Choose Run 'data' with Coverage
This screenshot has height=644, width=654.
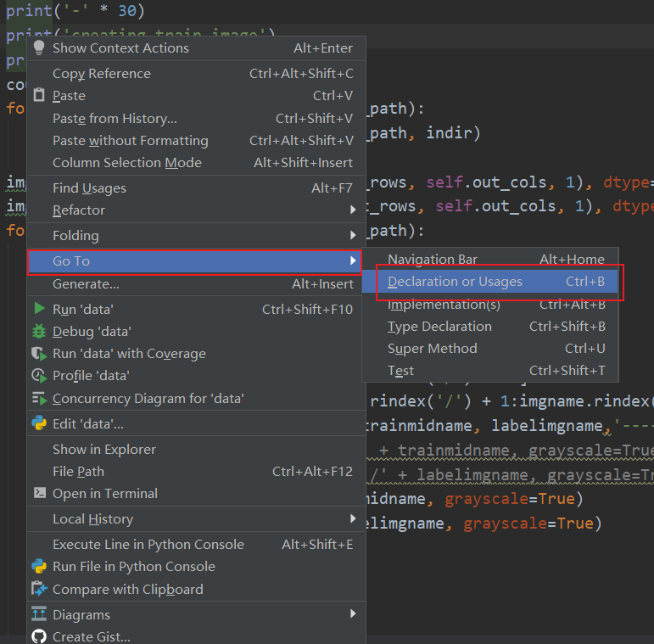(197, 354)
